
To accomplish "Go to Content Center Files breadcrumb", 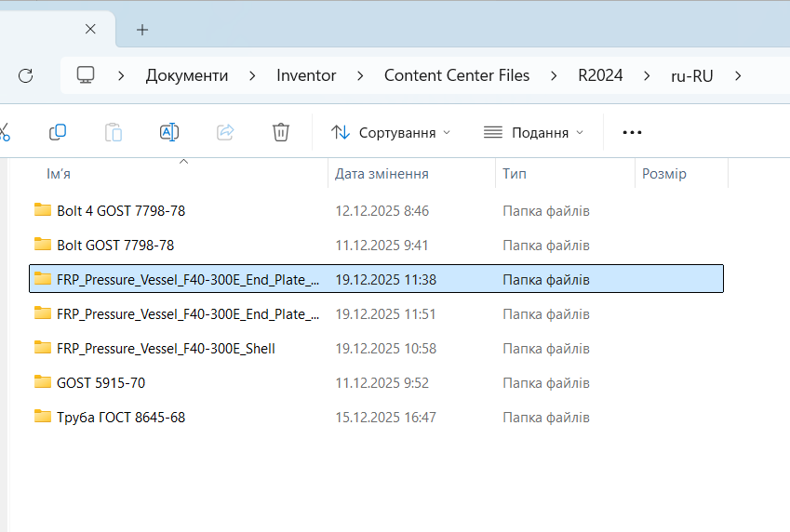I will (x=457, y=75).
